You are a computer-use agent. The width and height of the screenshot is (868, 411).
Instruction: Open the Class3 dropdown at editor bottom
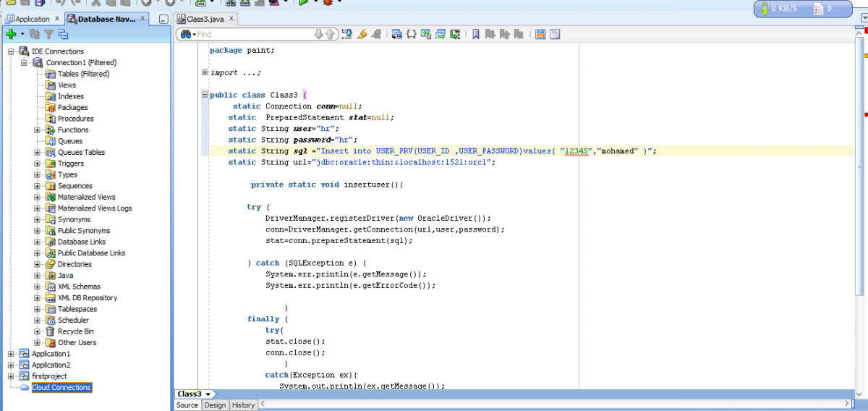(x=209, y=394)
